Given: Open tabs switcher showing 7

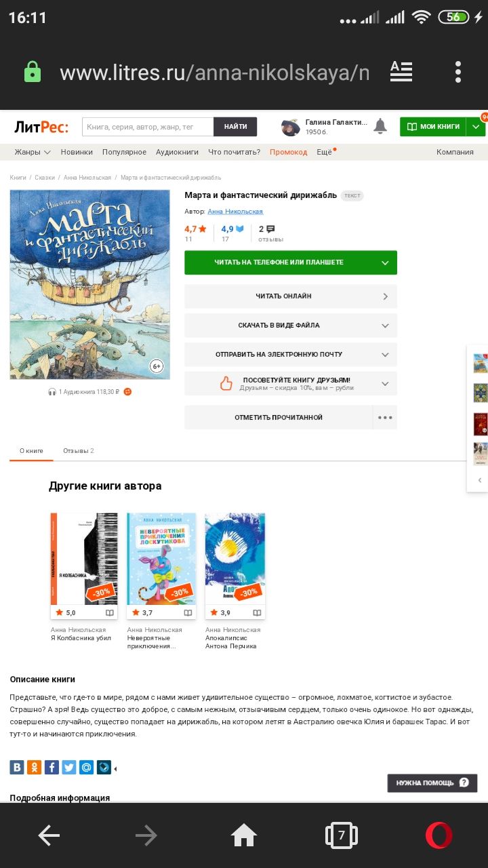Looking at the screenshot, I should (342, 835).
